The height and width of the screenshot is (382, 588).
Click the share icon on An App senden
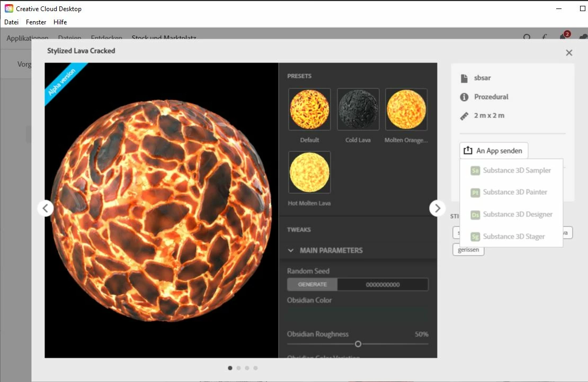(468, 150)
